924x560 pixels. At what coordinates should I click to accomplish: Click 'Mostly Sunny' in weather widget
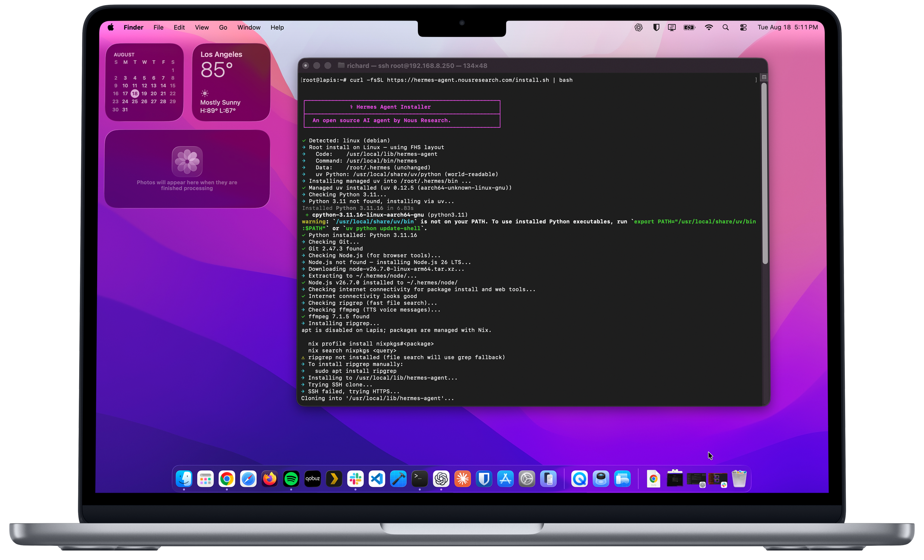click(220, 102)
